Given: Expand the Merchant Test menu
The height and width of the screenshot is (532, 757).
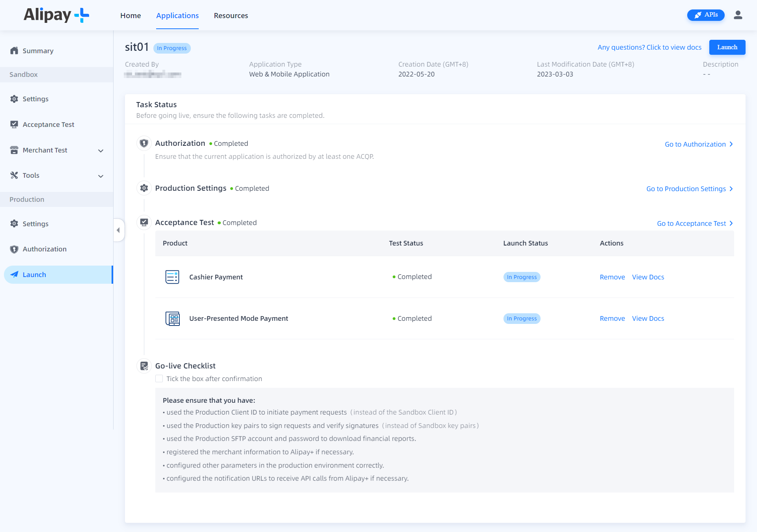Looking at the screenshot, I should tap(101, 150).
